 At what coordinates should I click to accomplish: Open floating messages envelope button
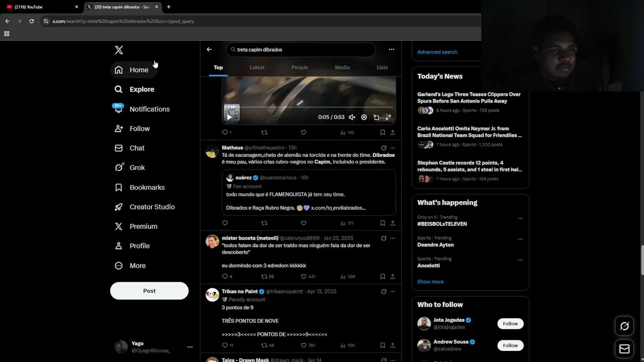pyautogui.click(x=624, y=349)
